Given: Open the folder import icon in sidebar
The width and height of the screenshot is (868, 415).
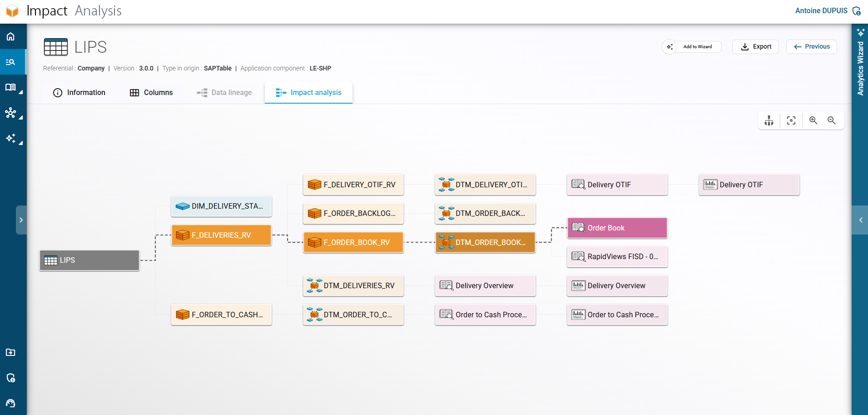Looking at the screenshot, I should pos(10,352).
